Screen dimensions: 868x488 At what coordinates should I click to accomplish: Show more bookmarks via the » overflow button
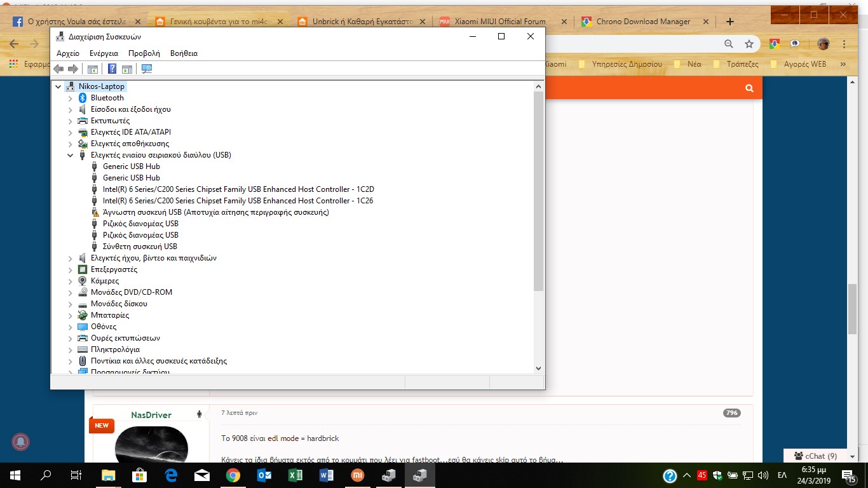(x=843, y=64)
